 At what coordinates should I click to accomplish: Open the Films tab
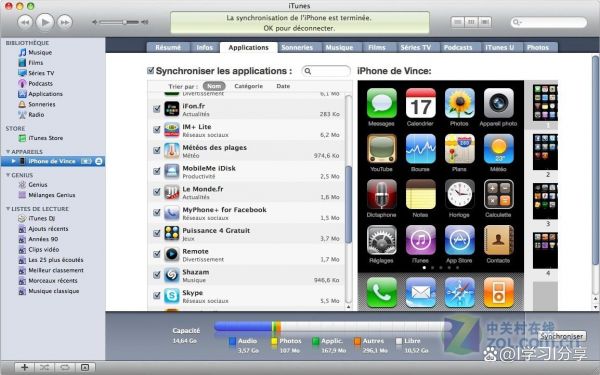click(377, 47)
